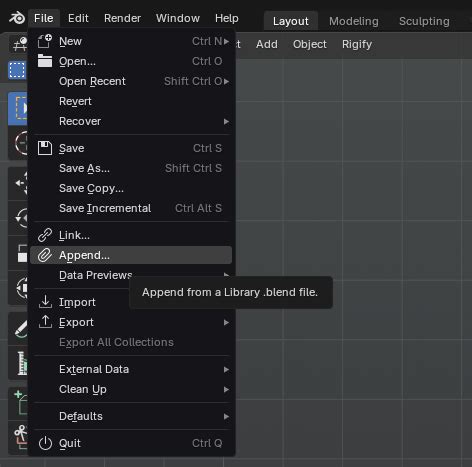Click the Link chain icon
Screen dimensions: 472x467
coord(45,235)
